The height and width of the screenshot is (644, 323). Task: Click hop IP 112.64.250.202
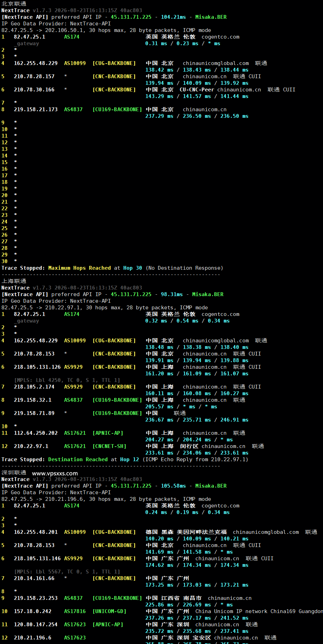click(x=36, y=433)
